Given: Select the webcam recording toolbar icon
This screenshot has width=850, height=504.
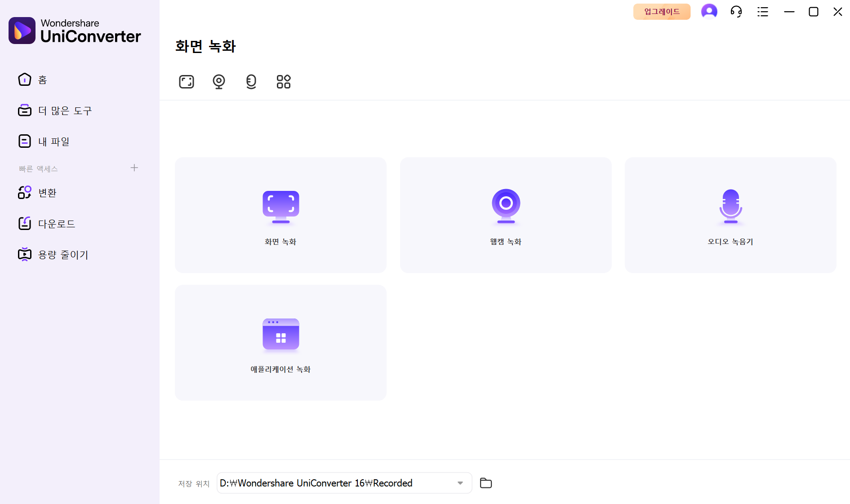Looking at the screenshot, I should click(219, 82).
